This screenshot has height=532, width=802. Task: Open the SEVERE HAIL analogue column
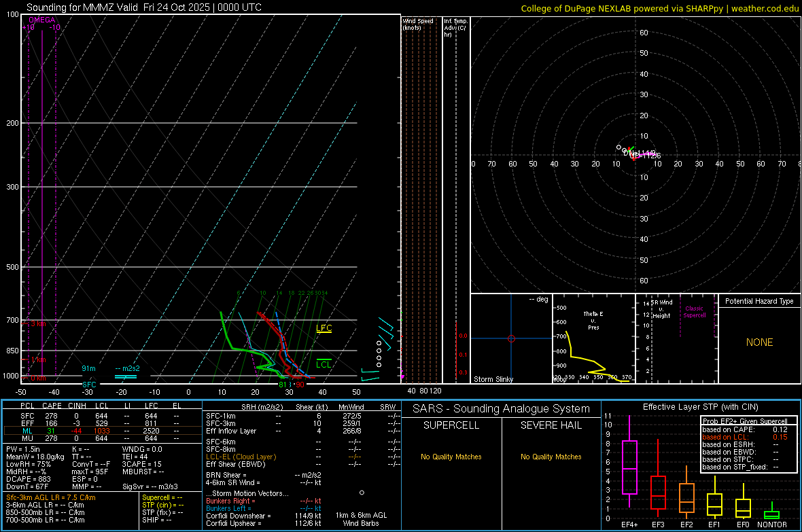(x=551, y=425)
